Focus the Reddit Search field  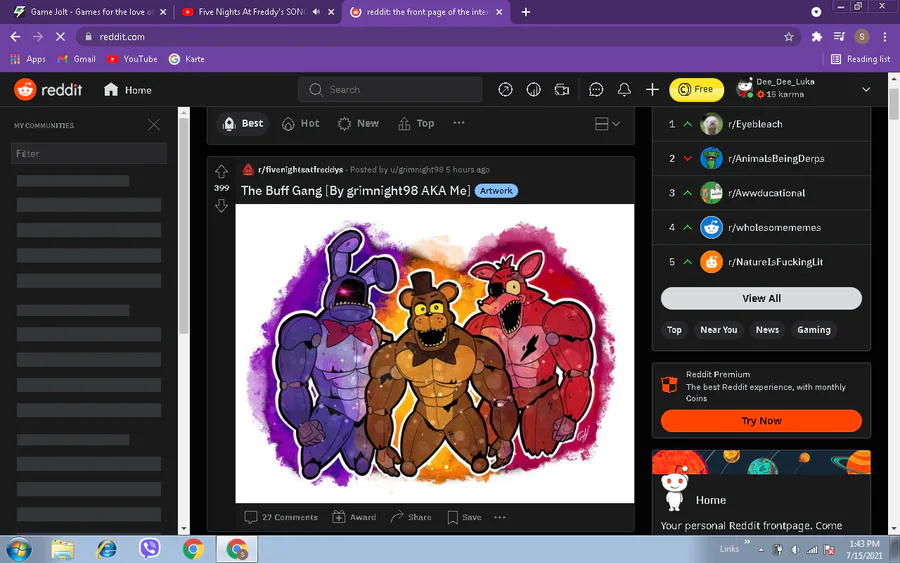[x=390, y=90]
